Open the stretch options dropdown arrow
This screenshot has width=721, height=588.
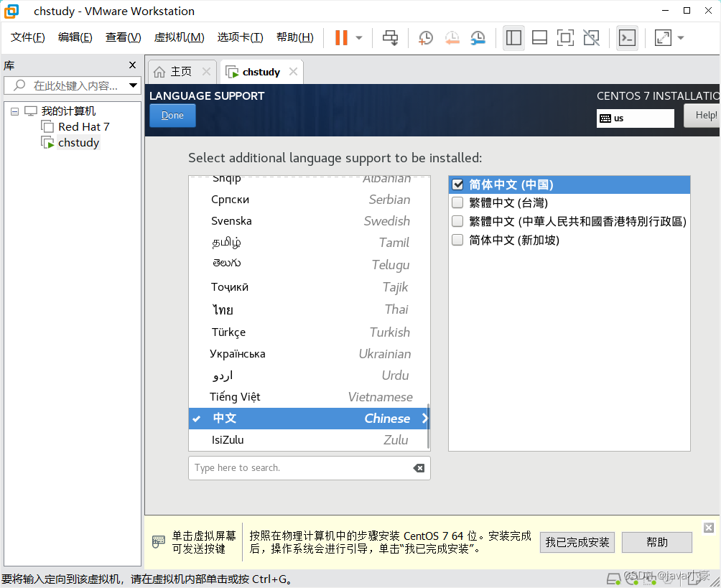click(681, 38)
